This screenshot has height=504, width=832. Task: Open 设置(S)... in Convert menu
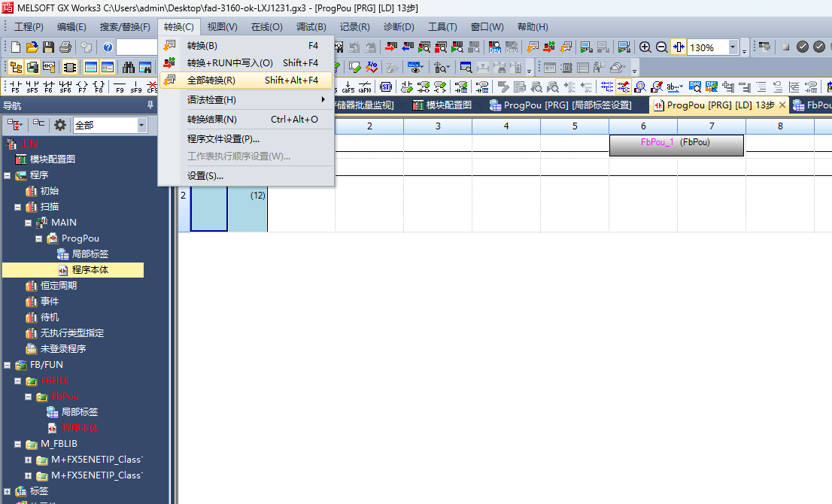[x=246, y=175]
